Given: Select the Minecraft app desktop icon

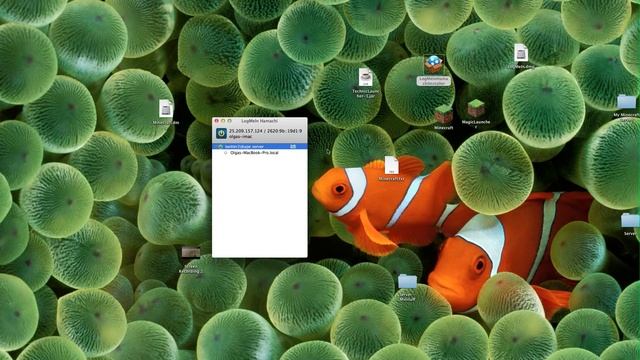Looking at the screenshot, I should [x=444, y=114].
